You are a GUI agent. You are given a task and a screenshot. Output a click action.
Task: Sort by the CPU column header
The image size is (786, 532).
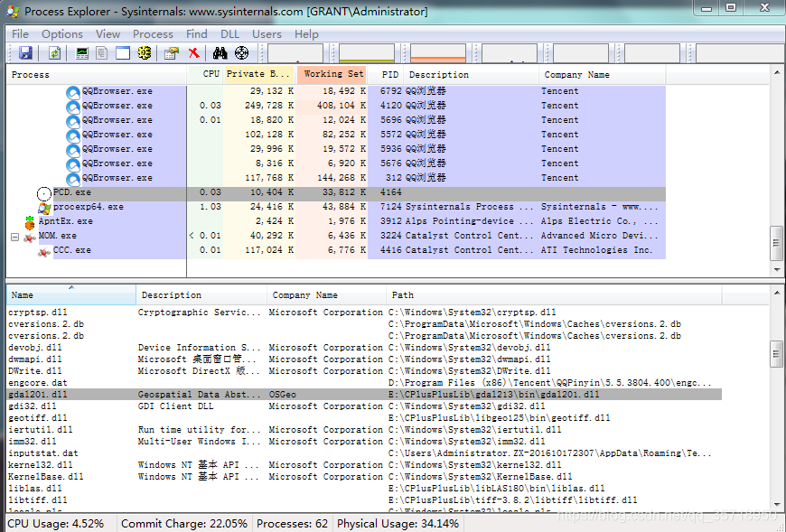205,75
